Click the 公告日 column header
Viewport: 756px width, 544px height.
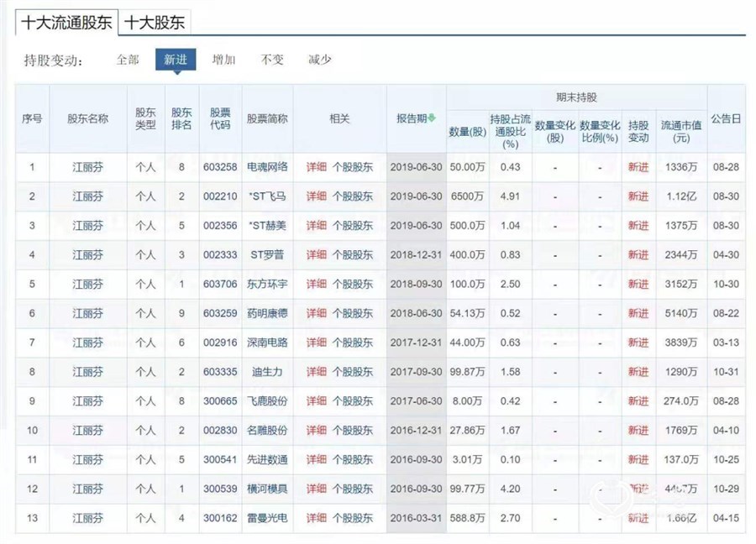coord(726,118)
